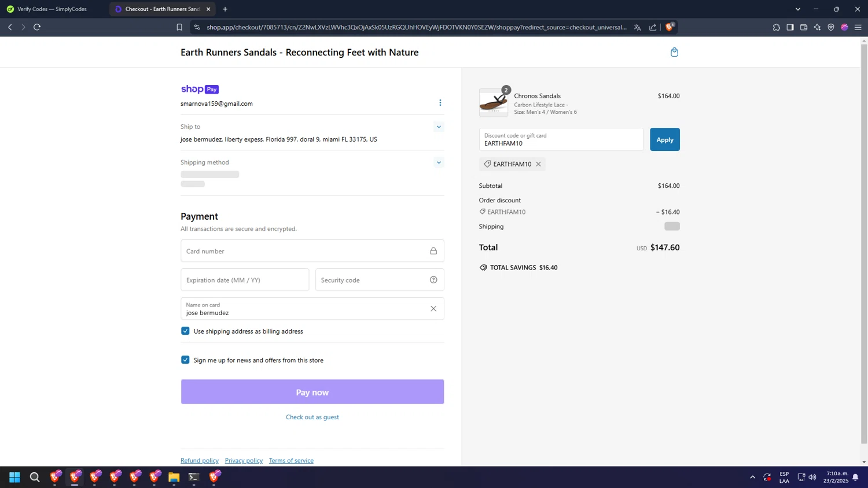This screenshot has height=488, width=868.
Task: Uncheck use shipping address as billing
Action: [x=185, y=331]
